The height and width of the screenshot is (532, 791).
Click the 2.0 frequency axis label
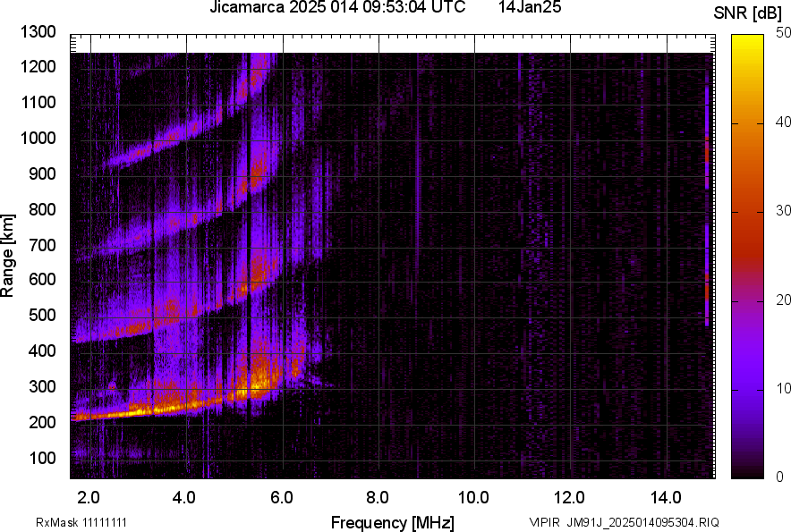pyautogui.click(x=89, y=498)
